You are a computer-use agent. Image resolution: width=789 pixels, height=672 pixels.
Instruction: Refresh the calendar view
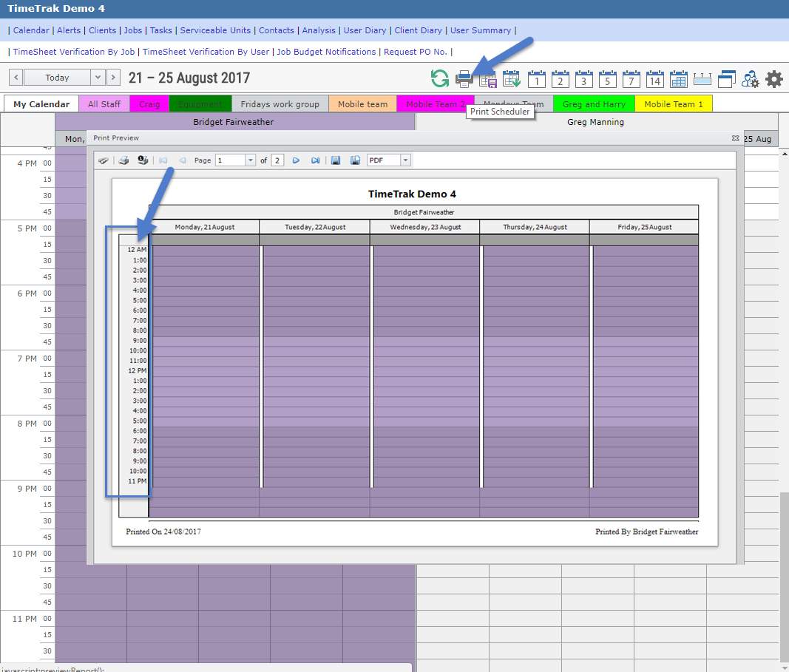click(x=439, y=78)
